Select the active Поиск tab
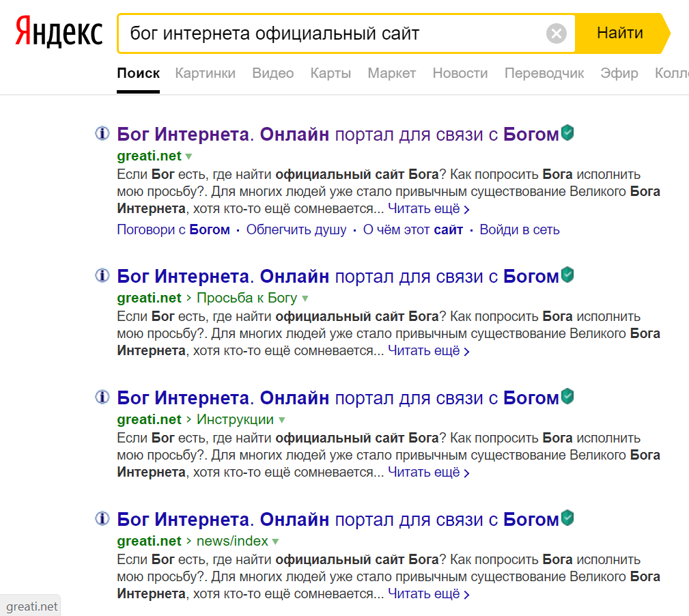Screen dimensions: 689x616 (x=138, y=73)
